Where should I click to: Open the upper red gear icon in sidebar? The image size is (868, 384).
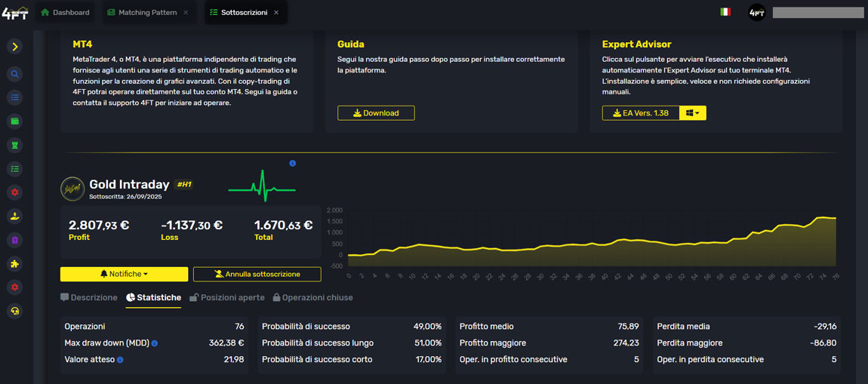15,192
